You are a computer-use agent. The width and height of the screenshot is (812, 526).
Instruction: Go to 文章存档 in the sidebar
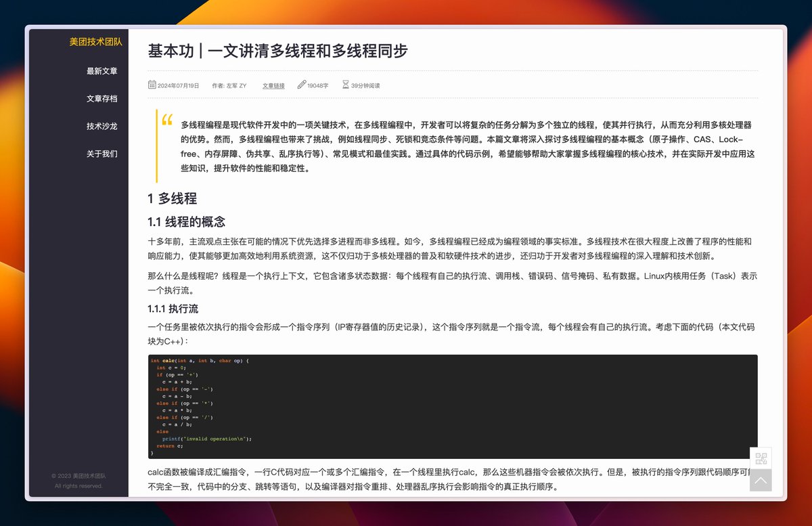pyautogui.click(x=102, y=99)
